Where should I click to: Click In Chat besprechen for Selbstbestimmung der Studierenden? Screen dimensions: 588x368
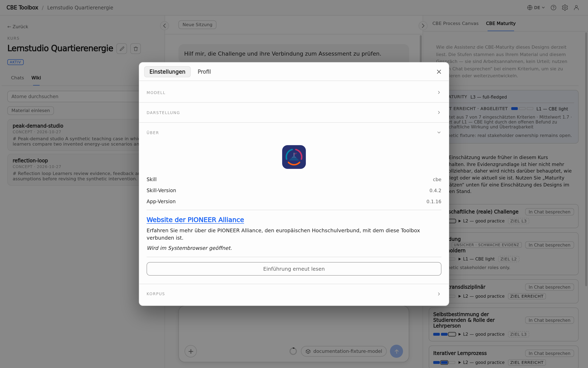pyautogui.click(x=549, y=320)
